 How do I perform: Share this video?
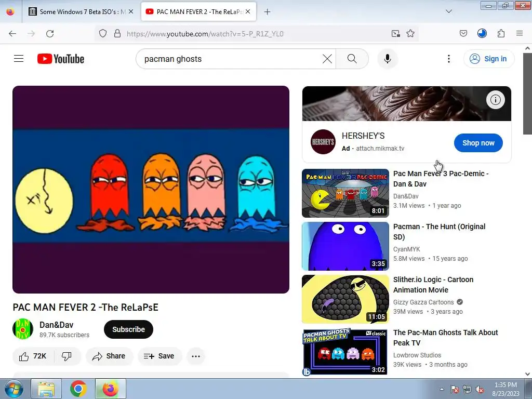pos(109,356)
